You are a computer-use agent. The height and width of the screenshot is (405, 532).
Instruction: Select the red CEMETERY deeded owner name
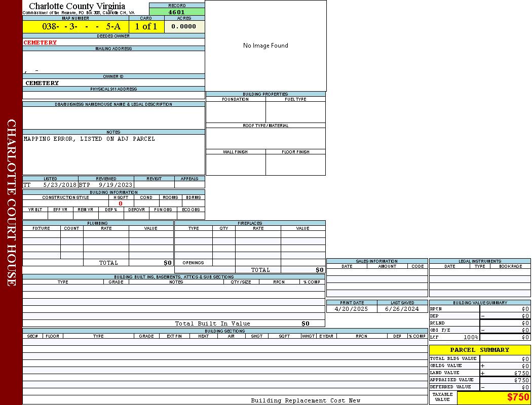41,43
